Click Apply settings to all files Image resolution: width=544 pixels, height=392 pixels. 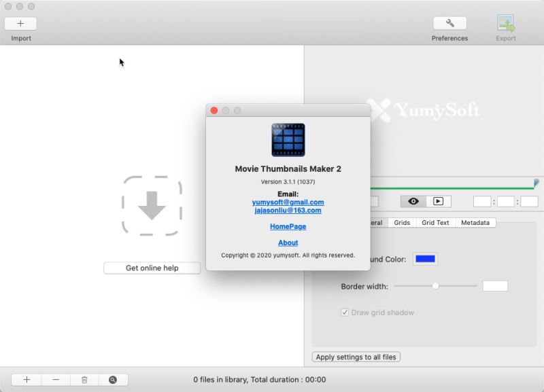coord(356,357)
